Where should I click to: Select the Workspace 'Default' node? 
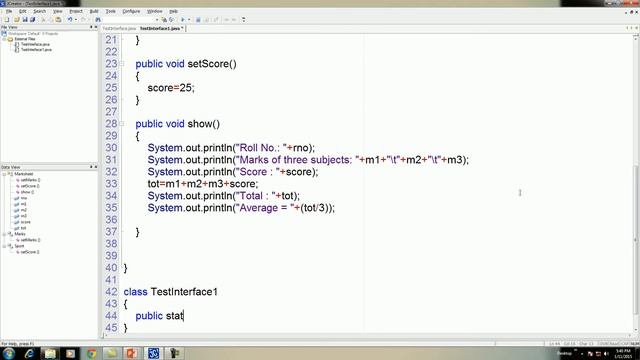(x=33, y=34)
